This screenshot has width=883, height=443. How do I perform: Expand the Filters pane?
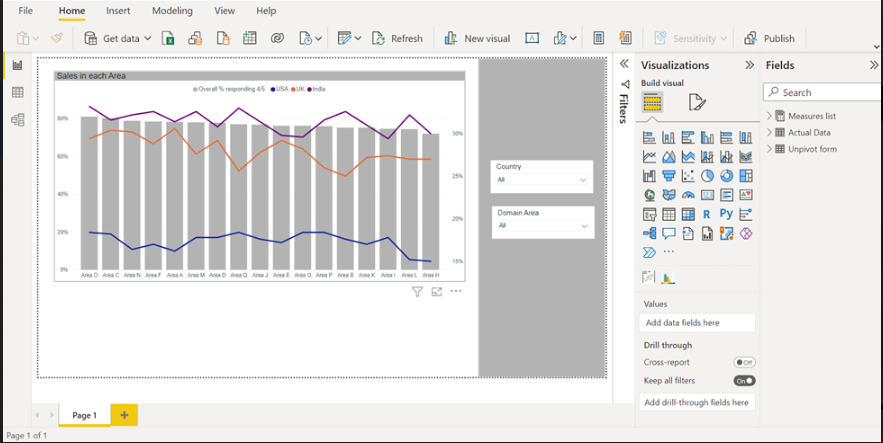pyautogui.click(x=624, y=64)
